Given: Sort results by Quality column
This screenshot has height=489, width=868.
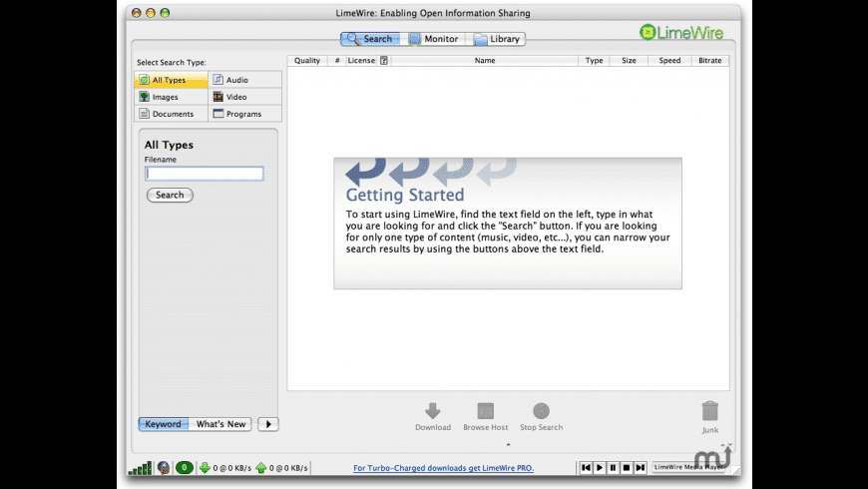Looking at the screenshot, I should point(307,60).
